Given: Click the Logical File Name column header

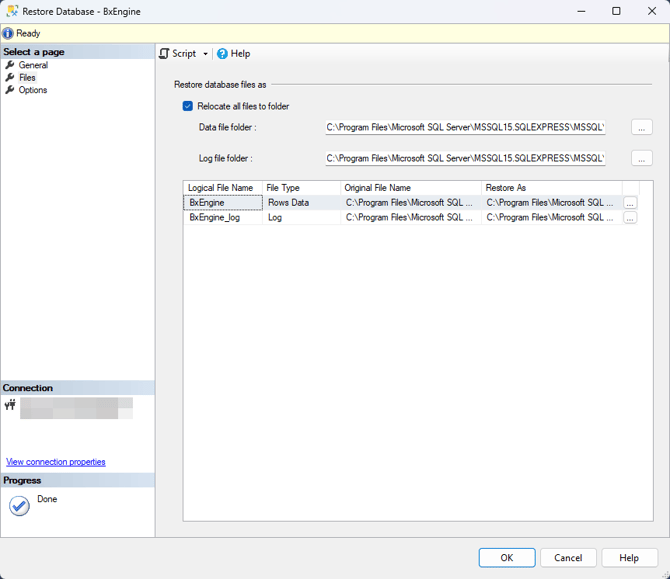Looking at the screenshot, I should tap(223, 188).
